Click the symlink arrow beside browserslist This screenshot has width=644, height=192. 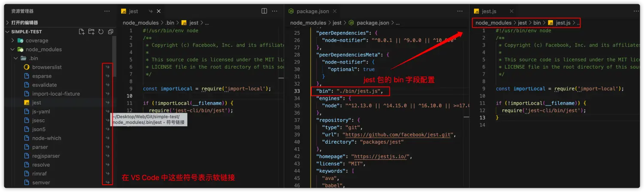[x=107, y=67]
